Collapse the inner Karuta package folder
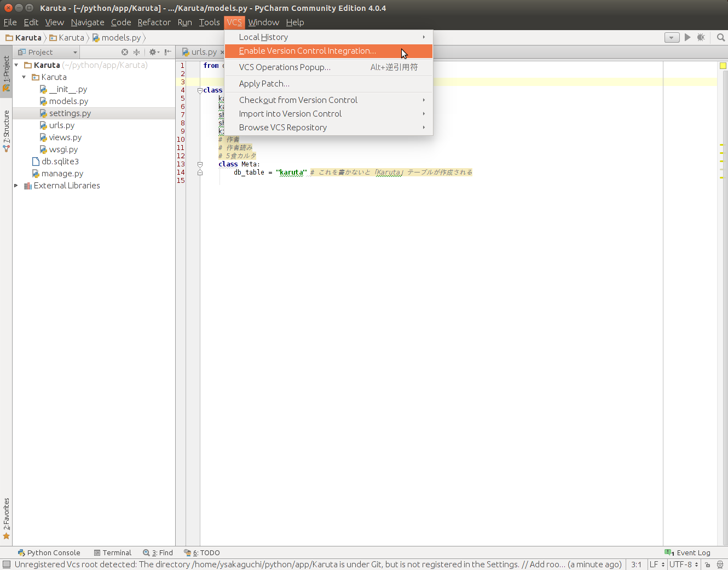The image size is (728, 570). point(24,77)
